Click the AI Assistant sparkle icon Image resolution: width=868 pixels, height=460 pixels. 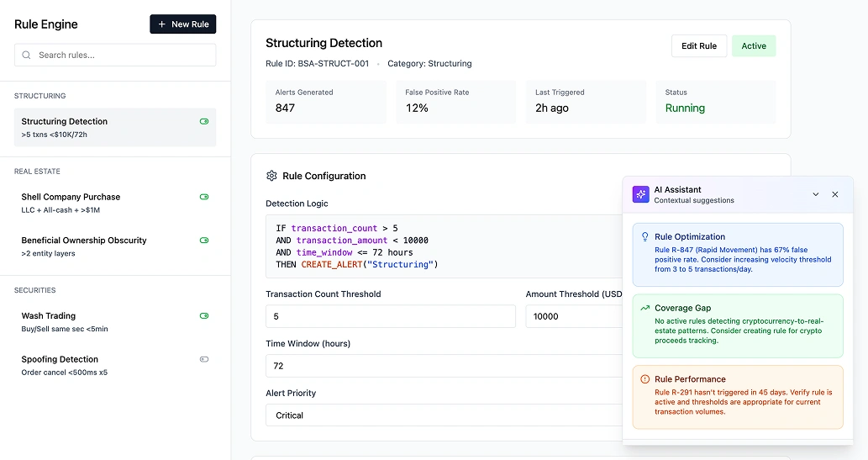(641, 194)
